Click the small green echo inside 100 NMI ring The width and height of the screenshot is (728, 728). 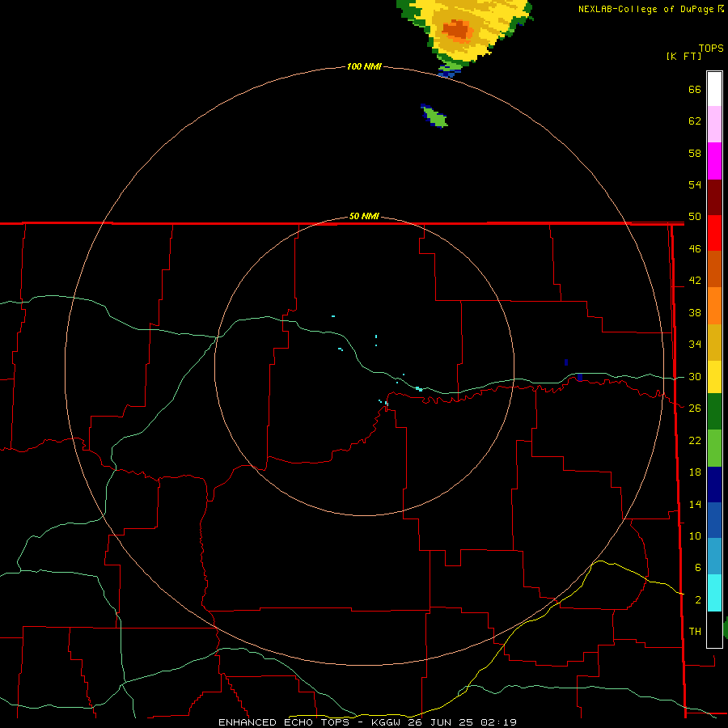tap(435, 116)
